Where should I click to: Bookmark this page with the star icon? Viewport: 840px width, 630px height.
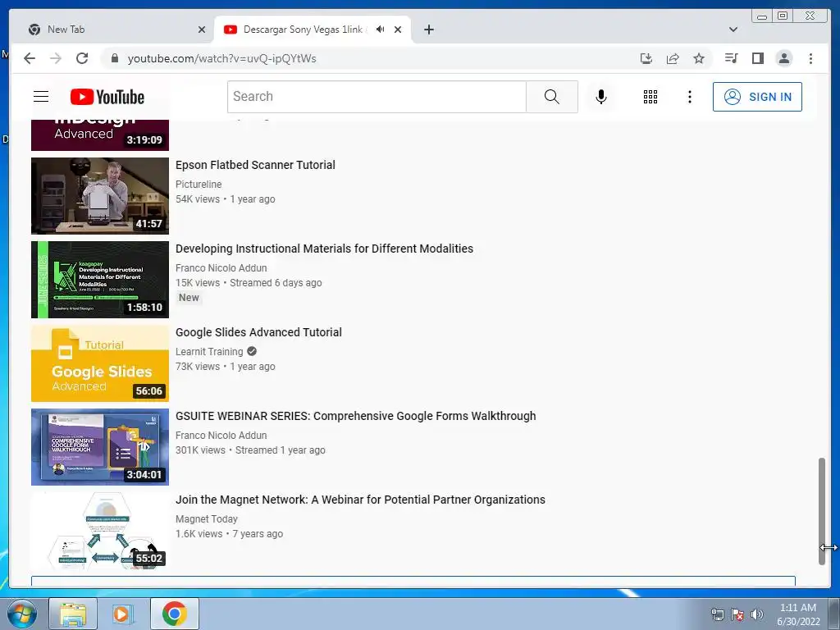[x=699, y=58]
